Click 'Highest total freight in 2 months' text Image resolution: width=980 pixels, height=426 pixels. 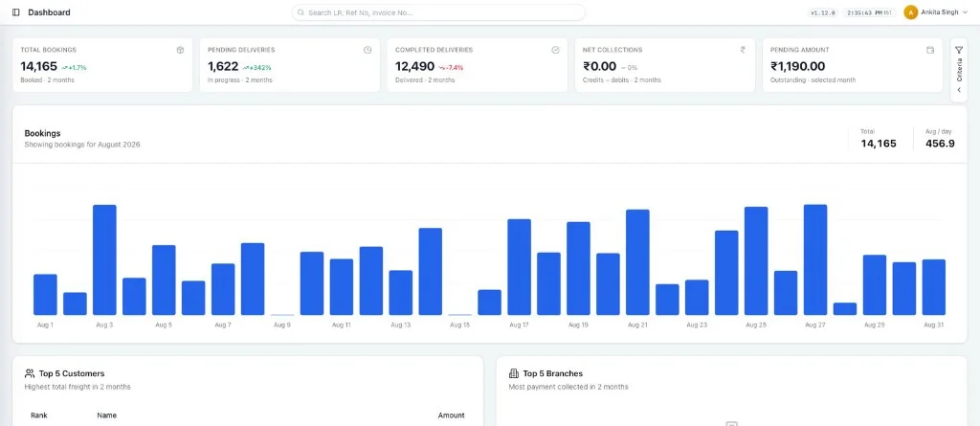[x=78, y=387]
